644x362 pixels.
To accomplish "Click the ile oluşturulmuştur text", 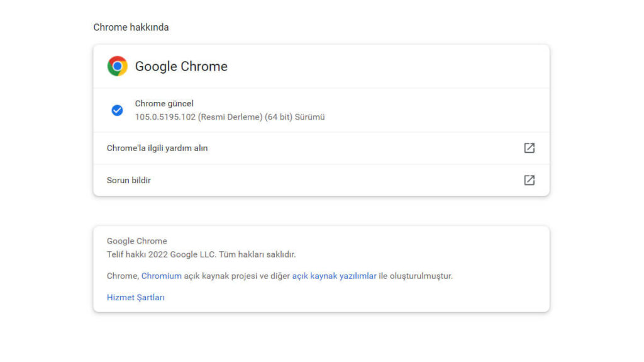I will 416,276.
